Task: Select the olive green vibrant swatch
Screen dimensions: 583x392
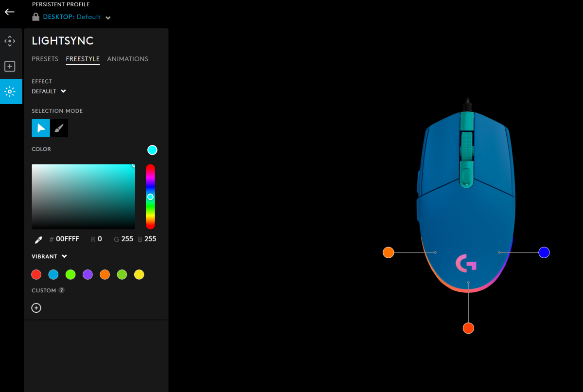Action: [x=122, y=275]
